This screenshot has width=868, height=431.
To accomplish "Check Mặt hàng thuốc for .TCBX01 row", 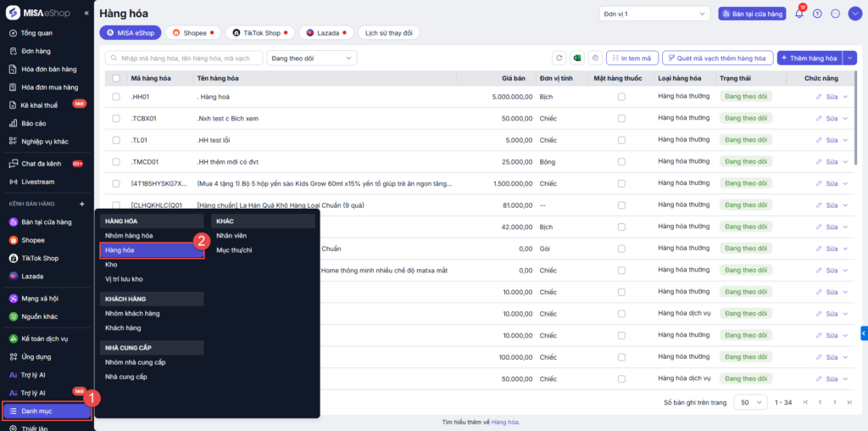I will 621,119.
